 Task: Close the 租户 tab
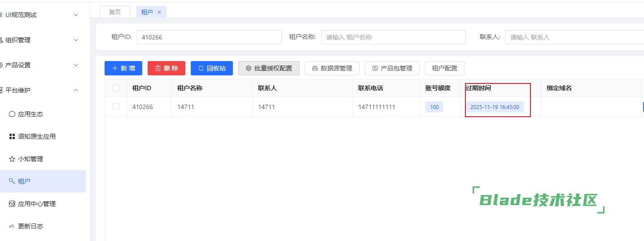[x=159, y=12]
